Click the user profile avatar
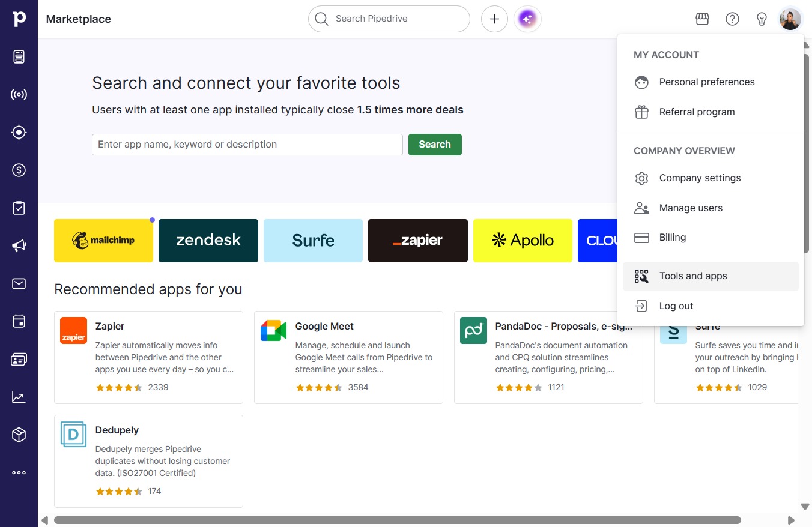The height and width of the screenshot is (527, 812). pos(790,19)
